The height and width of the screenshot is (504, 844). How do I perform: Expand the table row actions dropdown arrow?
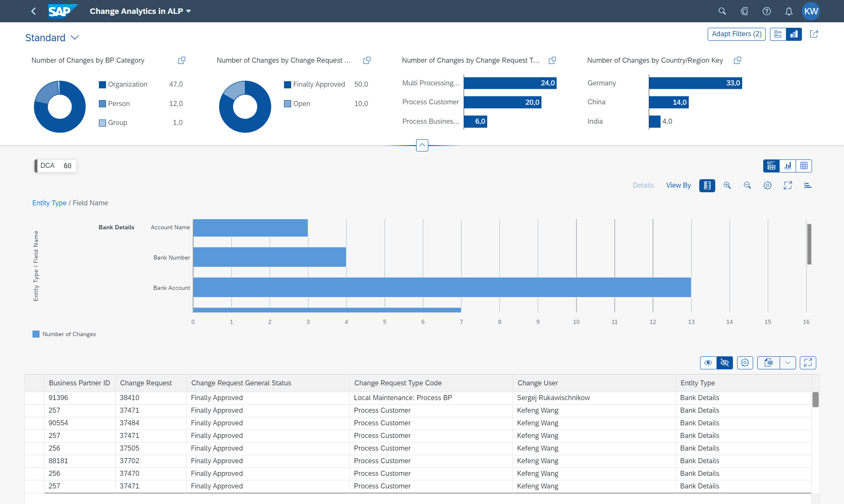tap(787, 362)
